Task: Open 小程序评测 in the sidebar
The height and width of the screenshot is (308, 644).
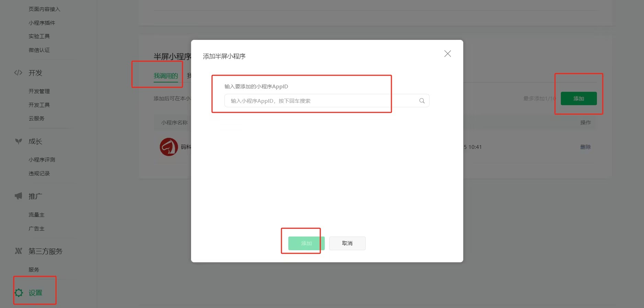Action: click(42, 159)
